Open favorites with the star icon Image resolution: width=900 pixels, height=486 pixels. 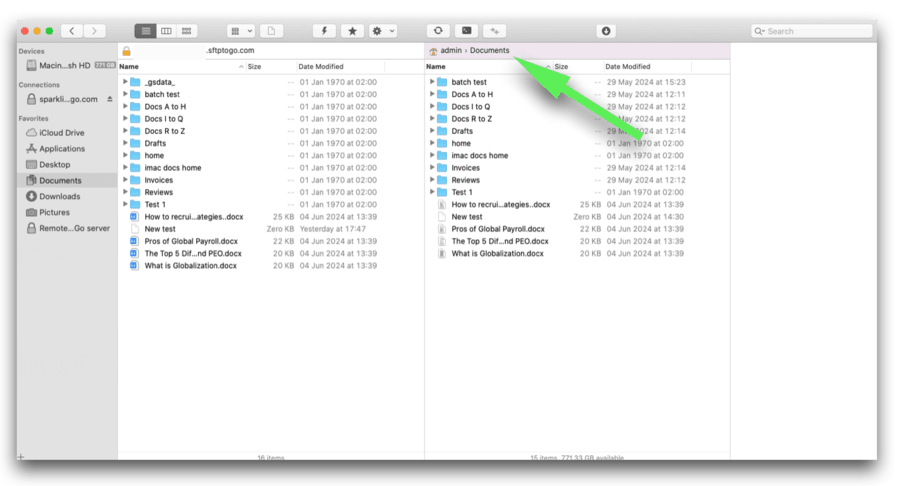coord(352,31)
